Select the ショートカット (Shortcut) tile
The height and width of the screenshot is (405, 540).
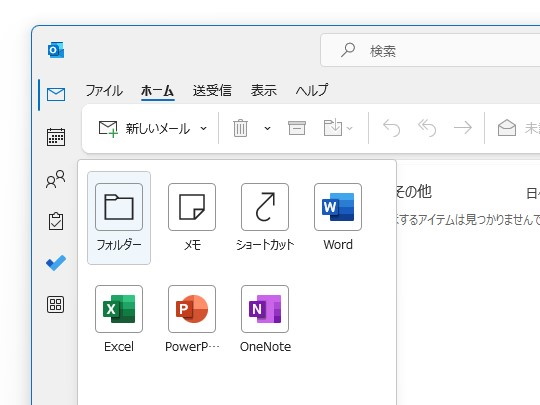click(265, 218)
